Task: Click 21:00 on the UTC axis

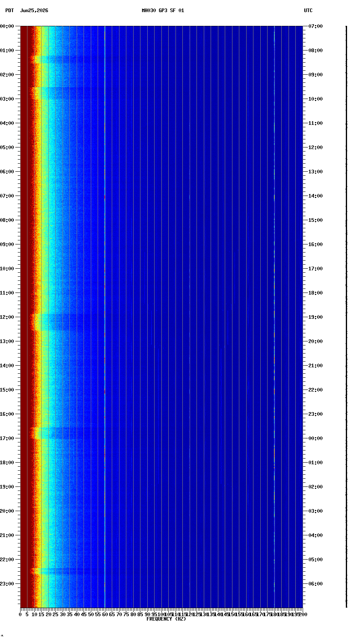Action: (x=316, y=366)
